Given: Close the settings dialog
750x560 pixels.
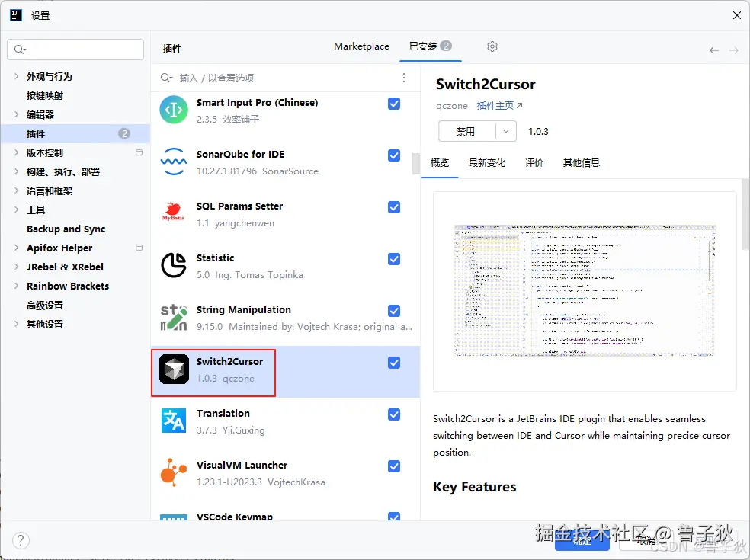Looking at the screenshot, I should [736, 15].
